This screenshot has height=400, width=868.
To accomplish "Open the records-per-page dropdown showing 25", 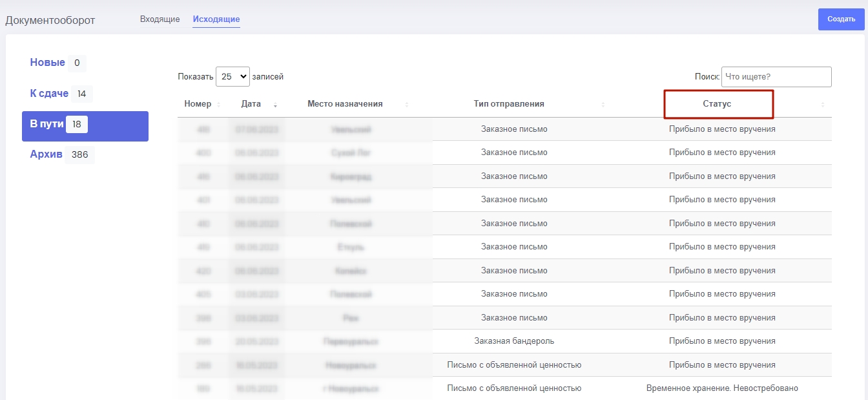I will click(x=232, y=77).
